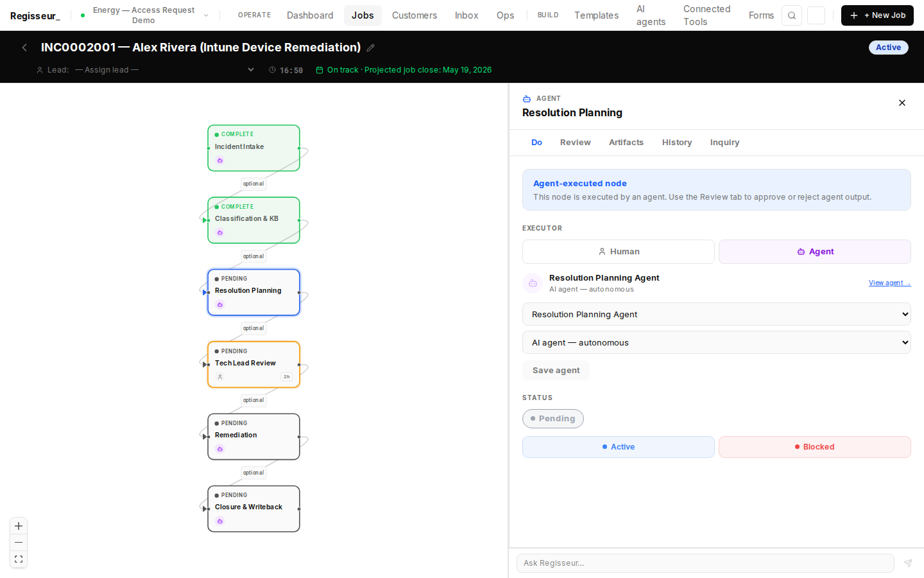
Task: Switch to the Inquiry tab
Action: 724,143
